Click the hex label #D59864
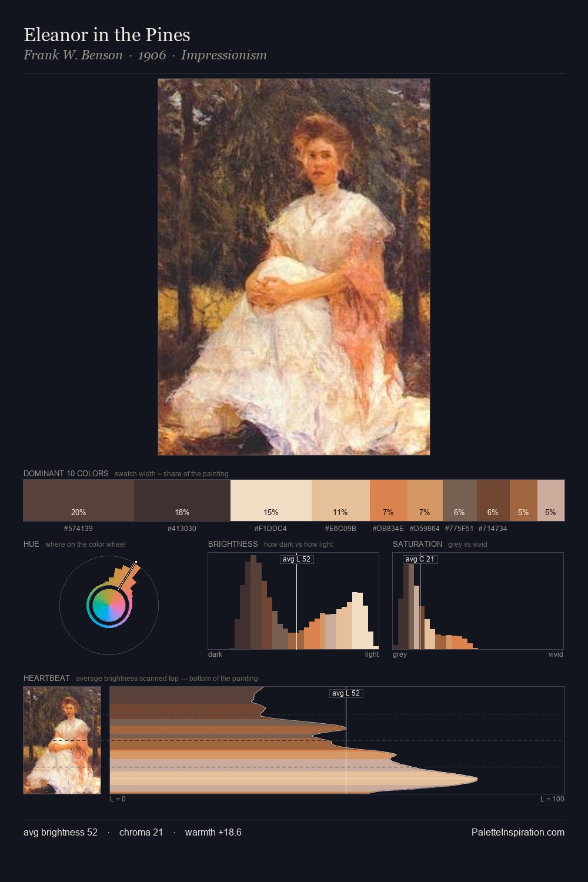This screenshot has width=588, height=882. click(425, 529)
